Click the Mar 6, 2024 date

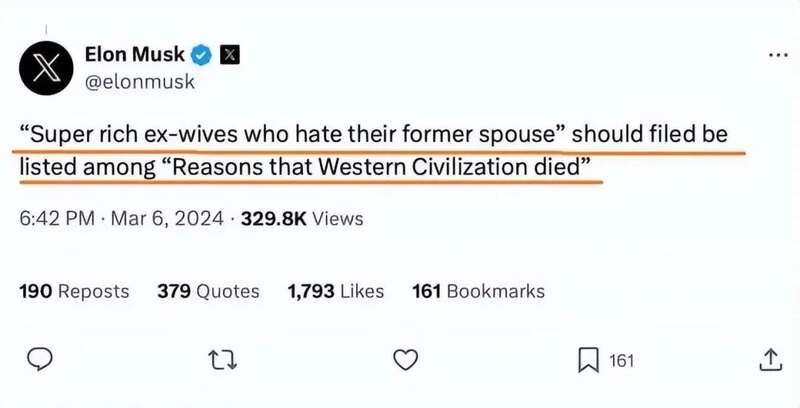pos(159,218)
